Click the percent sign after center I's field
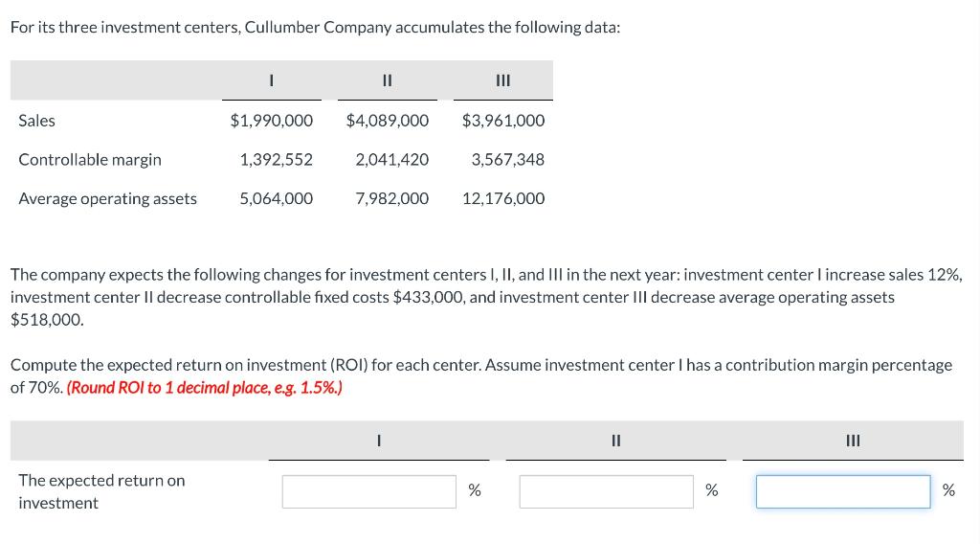 click(x=474, y=491)
